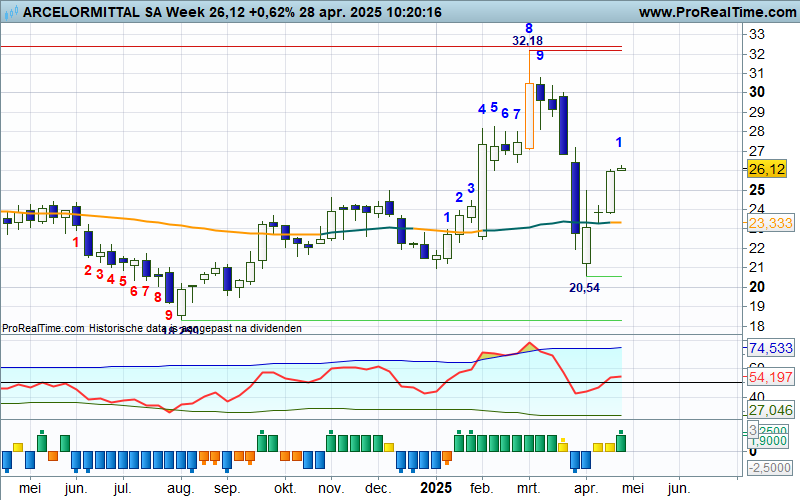
Task: Click the latest blue 1 marker in April
Action: point(619,142)
